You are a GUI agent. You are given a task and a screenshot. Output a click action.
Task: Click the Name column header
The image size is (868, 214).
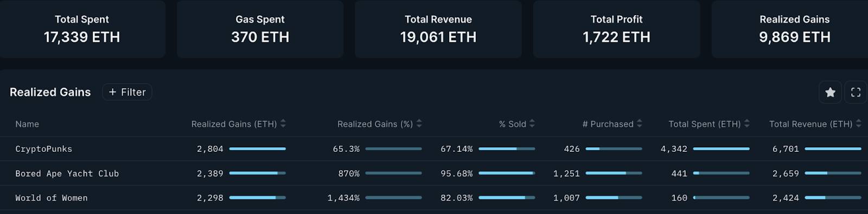coord(27,124)
